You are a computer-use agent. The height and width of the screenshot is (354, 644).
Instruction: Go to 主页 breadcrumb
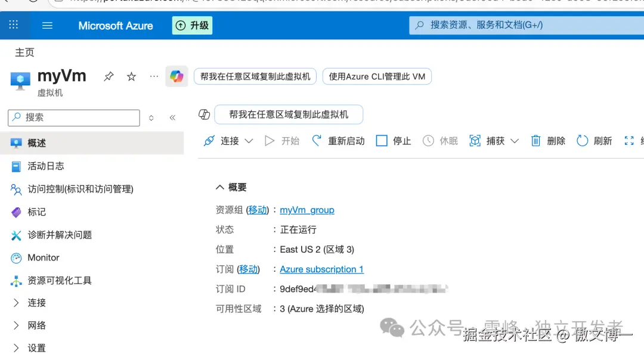click(x=24, y=52)
